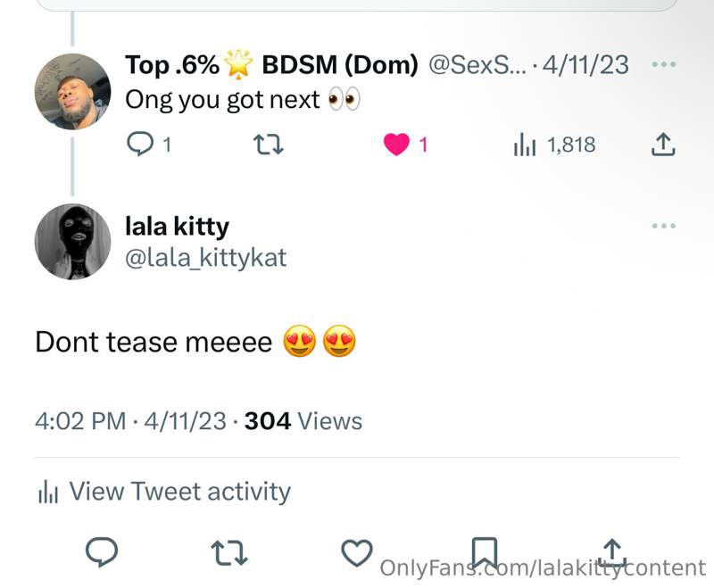
Task: View analytics showing 1,818 views
Action: (x=554, y=145)
